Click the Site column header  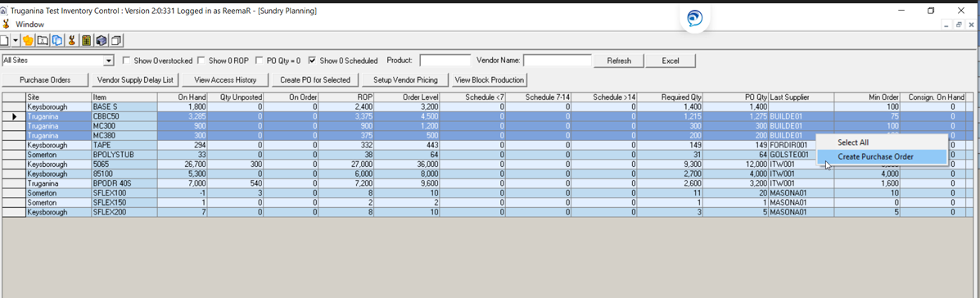58,97
